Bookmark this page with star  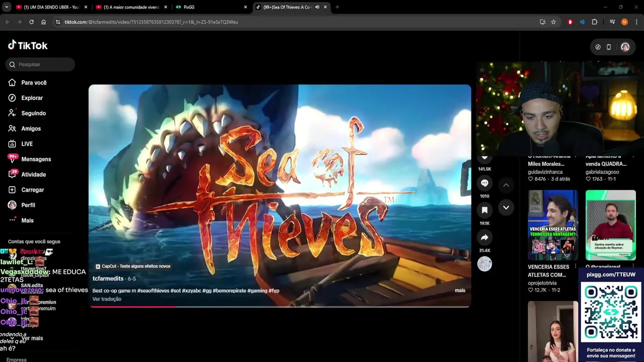[553, 22]
